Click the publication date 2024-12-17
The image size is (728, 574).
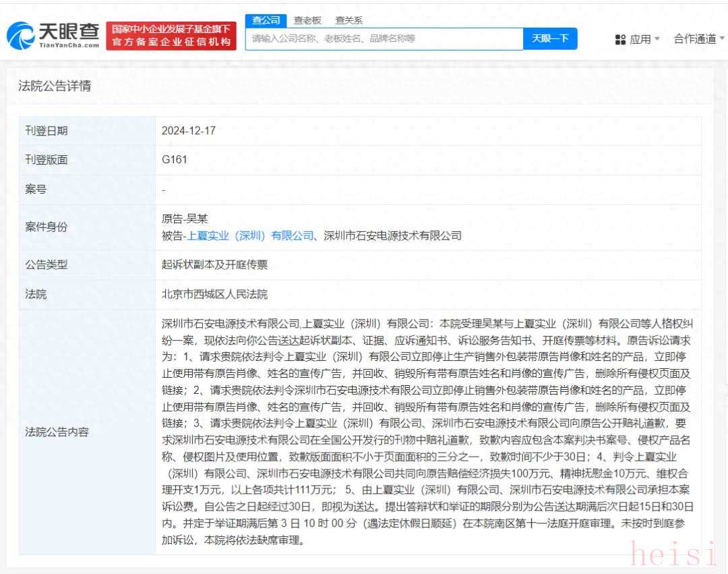click(189, 131)
